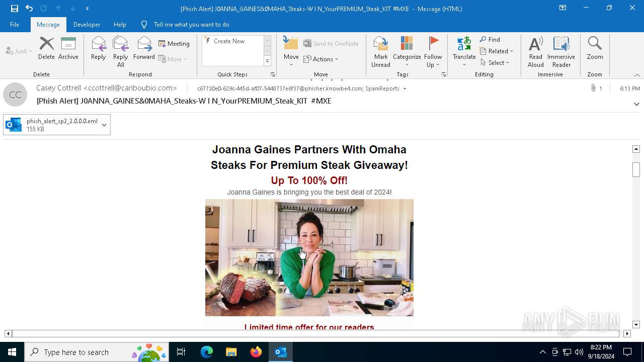Viewport: 644px width, 362px height.
Task: Open File Explorer from the taskbar
Action: pyautogui.click(x=231, y=352)
